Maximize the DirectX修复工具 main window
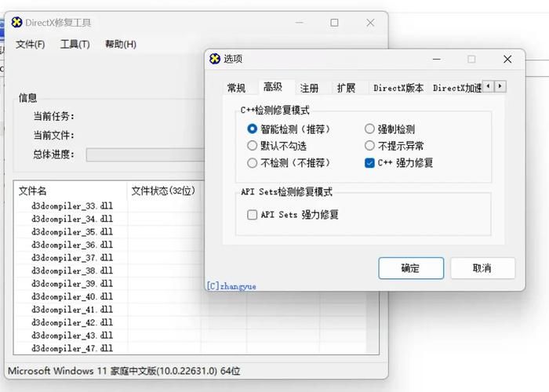The image size is (549, 392). [334, 23]
